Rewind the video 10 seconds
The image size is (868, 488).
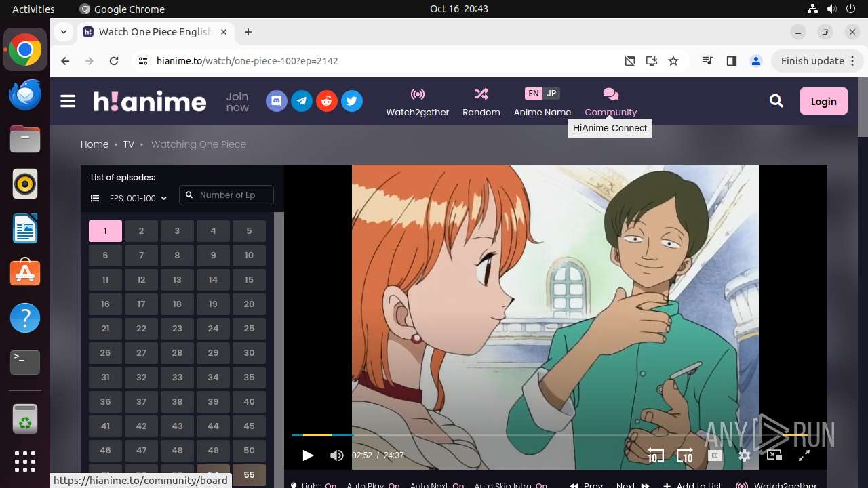(x=655, y=455)
